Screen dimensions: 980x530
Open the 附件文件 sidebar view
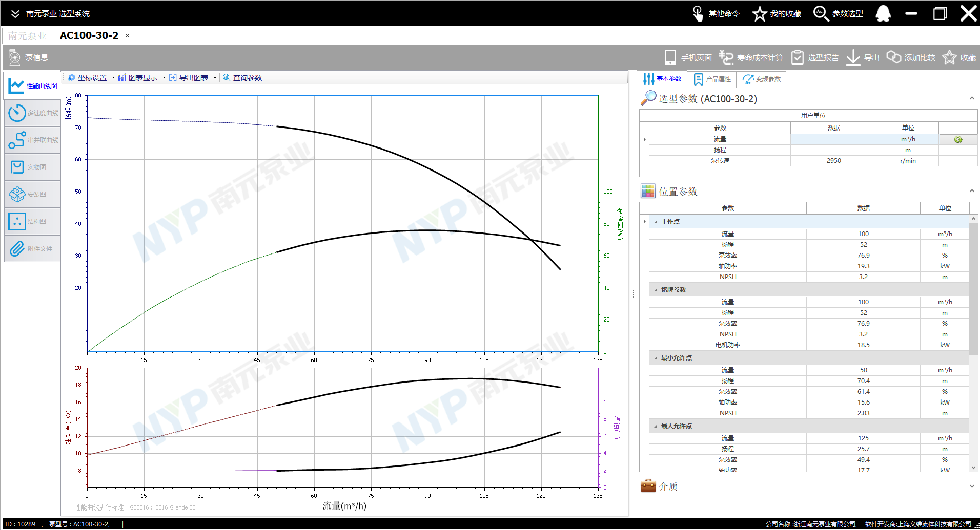coord(32,248)
